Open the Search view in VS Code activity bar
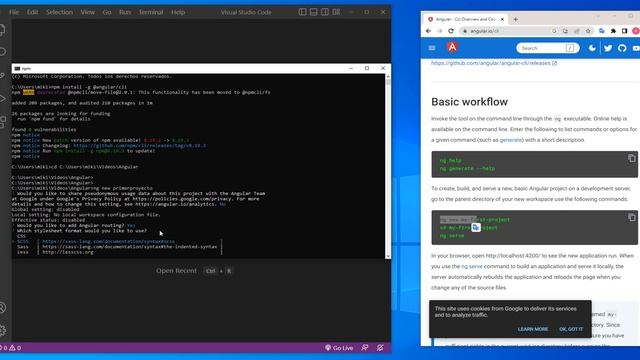The width and height of the screenshot is (640, 360). click(2, 52)
